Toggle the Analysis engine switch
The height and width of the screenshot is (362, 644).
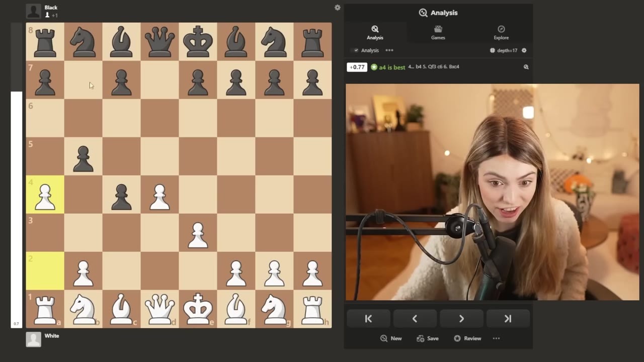point(355,50)
